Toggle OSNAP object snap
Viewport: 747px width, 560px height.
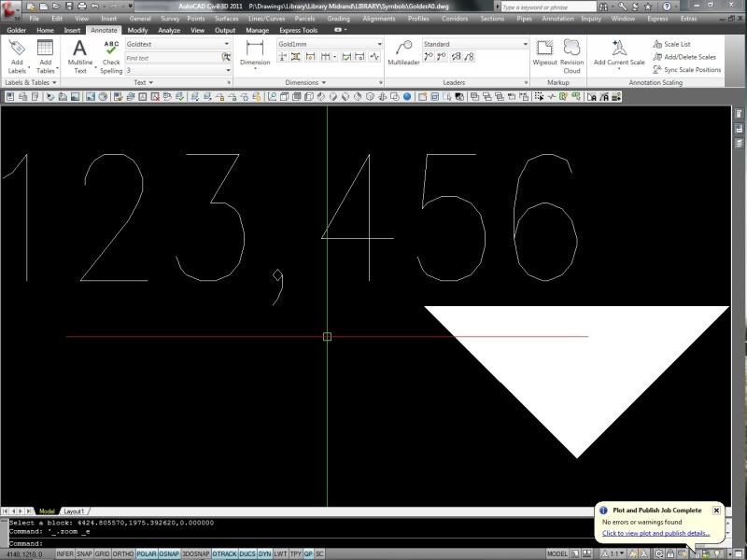169,553
